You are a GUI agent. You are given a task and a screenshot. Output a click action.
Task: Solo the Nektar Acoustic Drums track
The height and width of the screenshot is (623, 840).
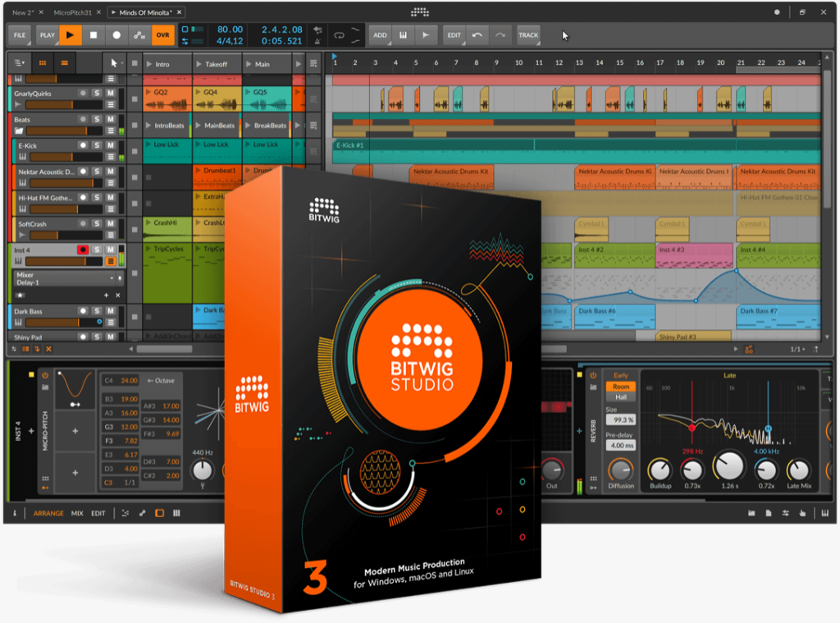pyautogui.click(x=97, y=172)
